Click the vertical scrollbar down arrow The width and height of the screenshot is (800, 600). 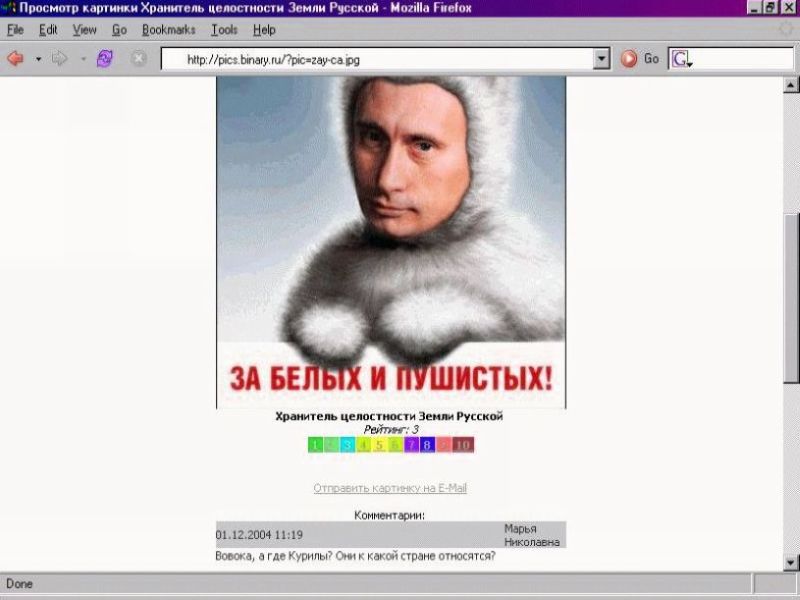(x=791, y=562)
